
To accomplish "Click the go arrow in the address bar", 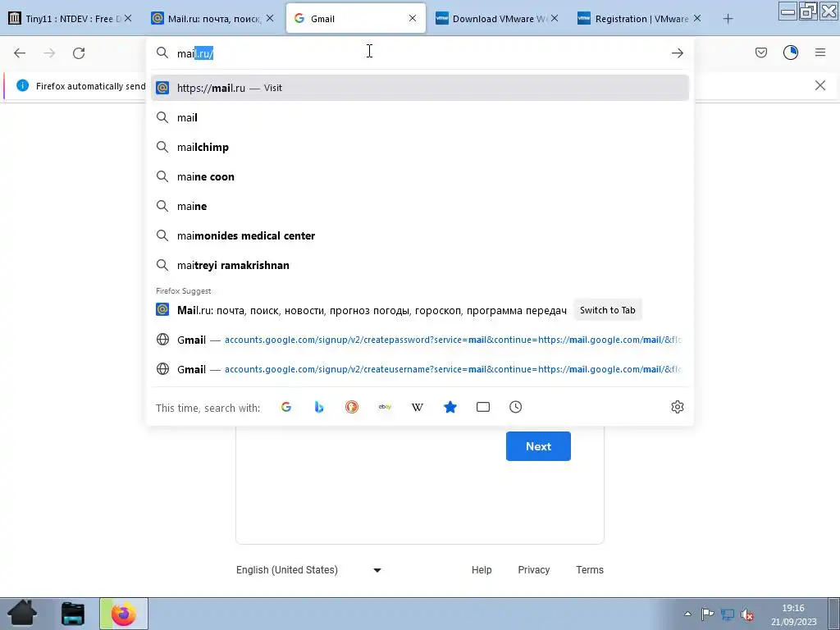I will click(x=677, y=53).
